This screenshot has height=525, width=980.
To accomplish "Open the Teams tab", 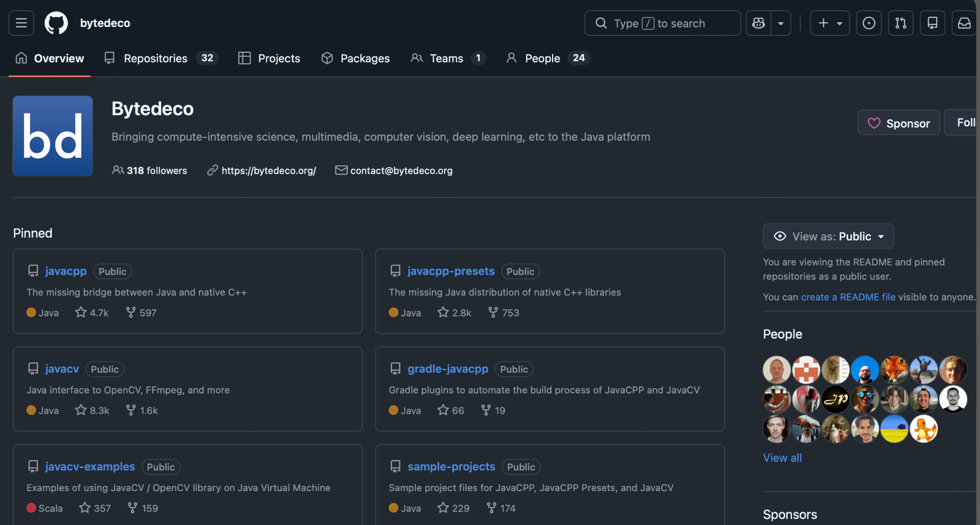I will (448, 58).
